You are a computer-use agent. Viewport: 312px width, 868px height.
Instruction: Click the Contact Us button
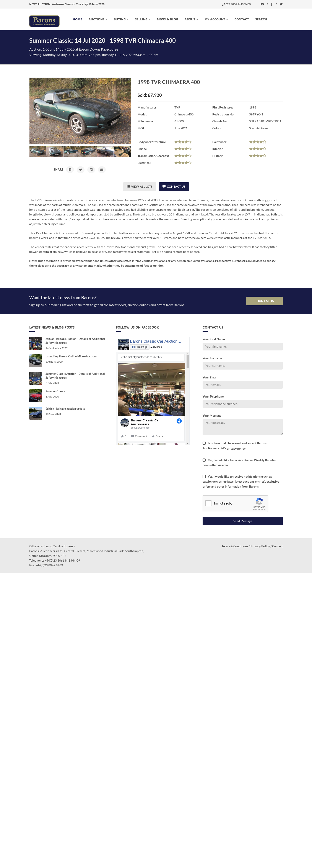pyautogui.click(x=174, y=187)
